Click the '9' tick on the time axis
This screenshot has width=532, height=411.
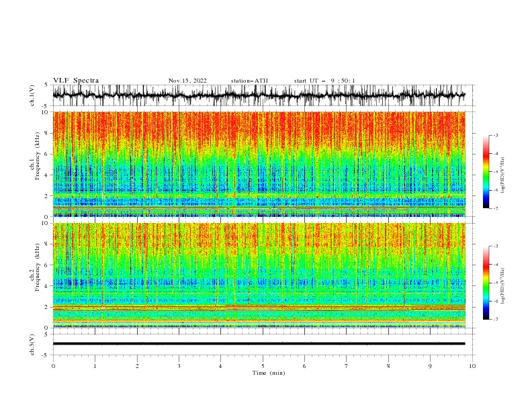pyautogui.click(x=430, y=366)
